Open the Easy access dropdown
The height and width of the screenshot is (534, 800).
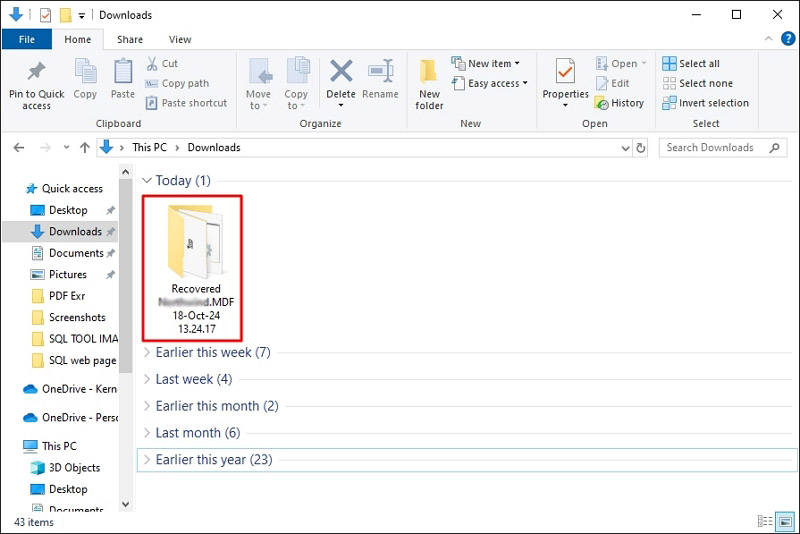pos(490,83)
